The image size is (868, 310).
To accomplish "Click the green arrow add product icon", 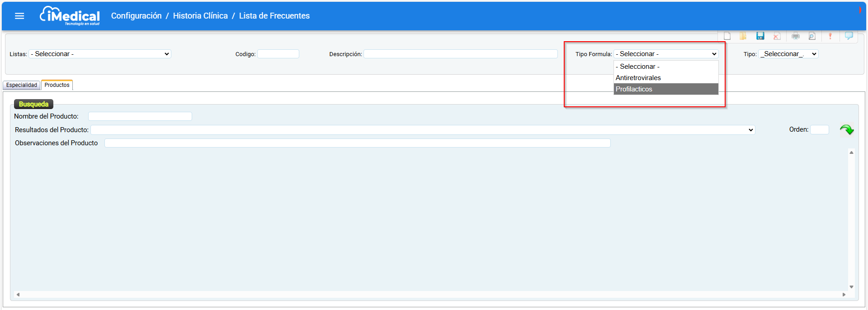I will pyautogui.click(x=847, y=130).
